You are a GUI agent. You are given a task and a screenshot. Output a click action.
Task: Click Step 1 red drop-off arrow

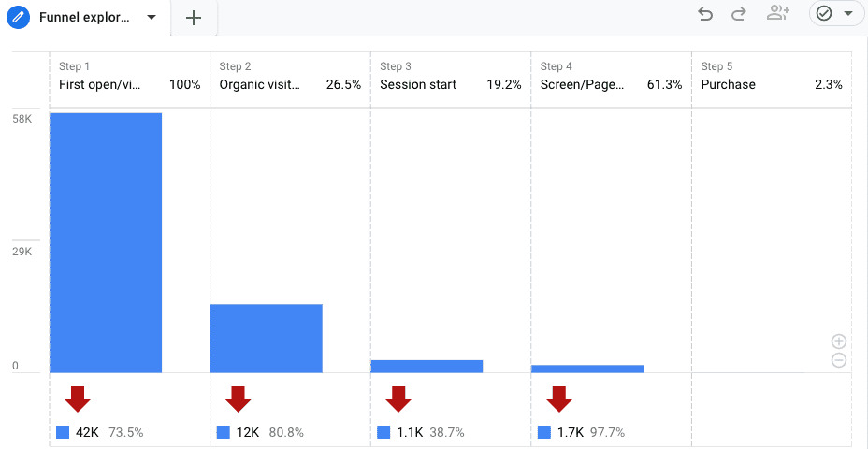pyautogui.click(x=78, y=399)
